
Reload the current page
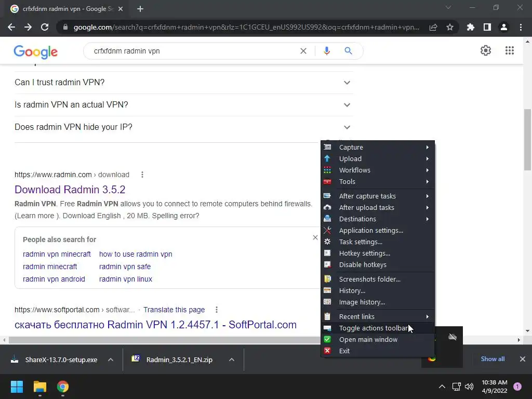pyautogui.click(x=45, y=27)
